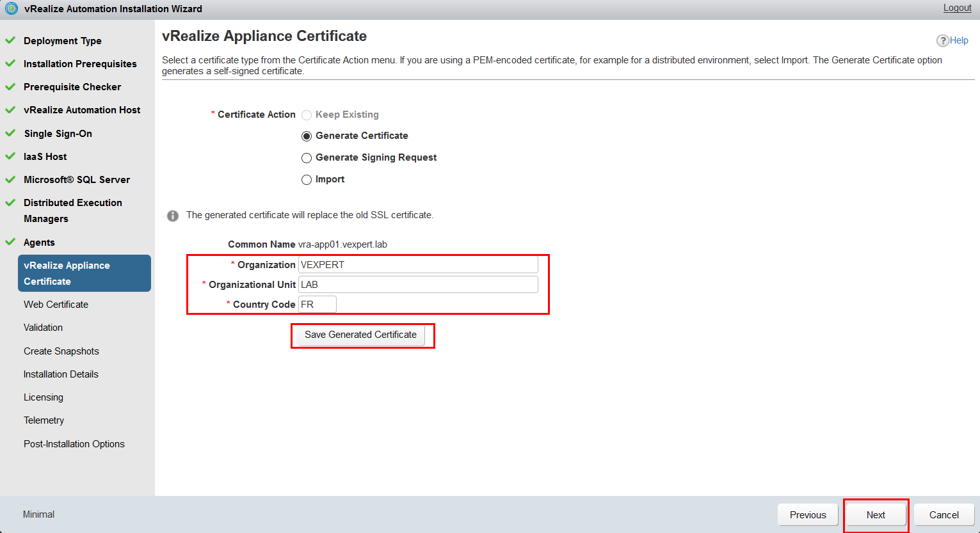
Task: Click the checkmark beside Distributed Execution Managers
Action: point(10,202)
